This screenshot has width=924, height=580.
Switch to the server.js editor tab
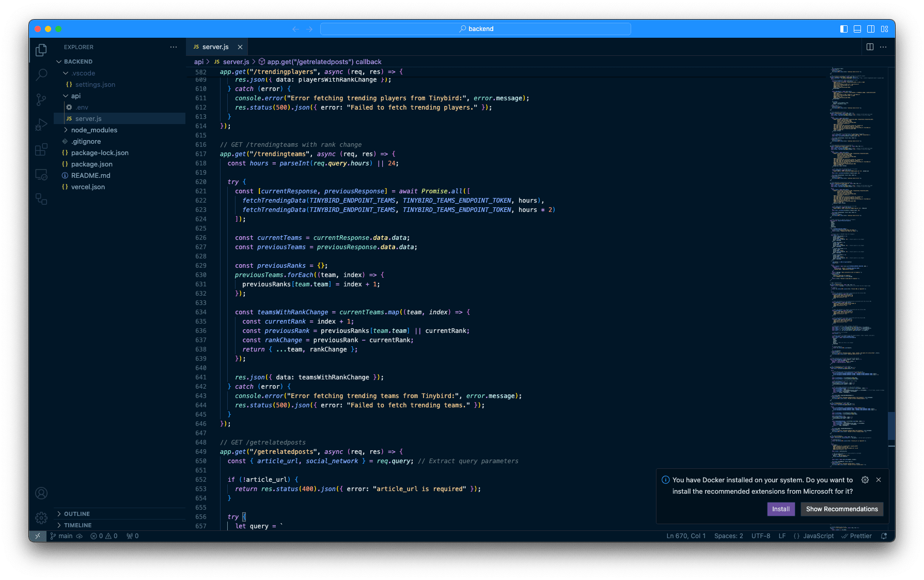214,47
